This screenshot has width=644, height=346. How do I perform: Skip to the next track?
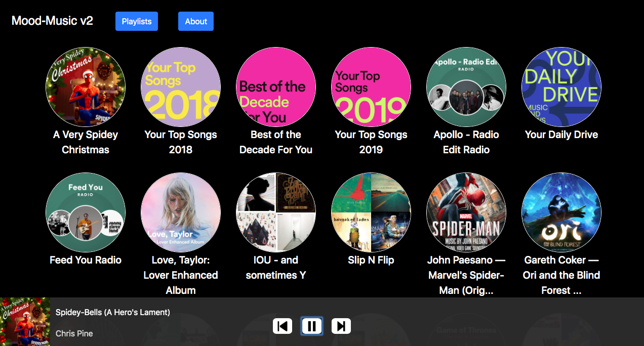point(341,326)
